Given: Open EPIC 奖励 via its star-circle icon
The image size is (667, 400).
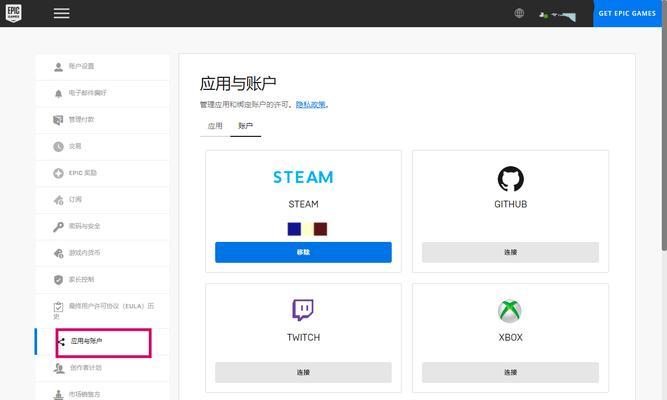Looking at the screenshot, I should point(58,173).
